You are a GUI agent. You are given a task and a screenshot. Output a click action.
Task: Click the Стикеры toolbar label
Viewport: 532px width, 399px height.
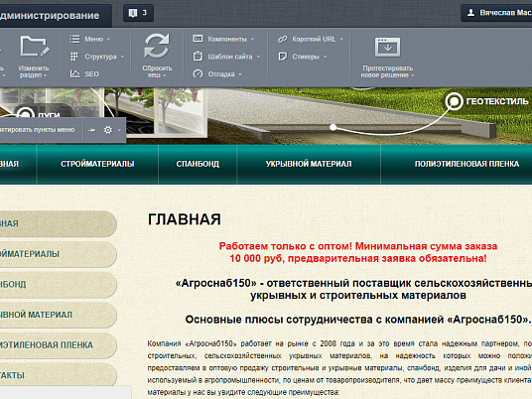306,57
